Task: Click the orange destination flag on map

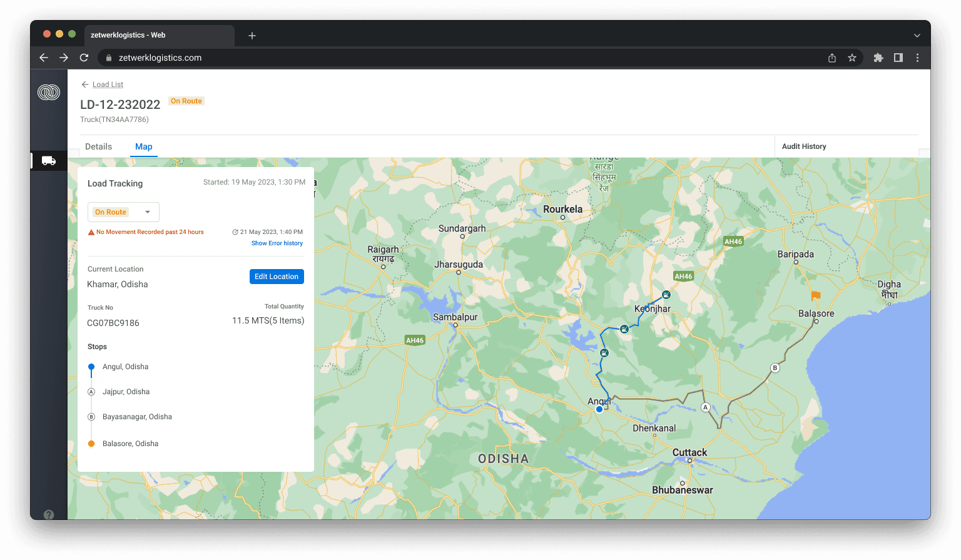Action: [x=815, y=296]
